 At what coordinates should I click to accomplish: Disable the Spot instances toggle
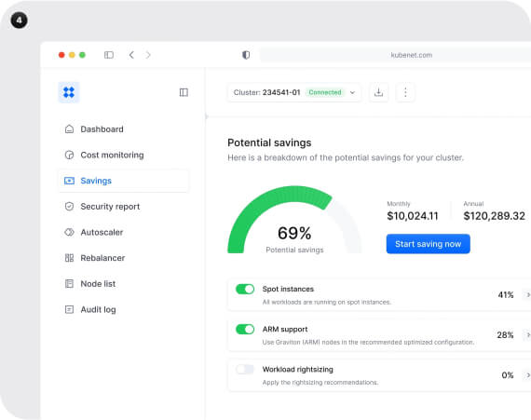(x=245, y=289)
